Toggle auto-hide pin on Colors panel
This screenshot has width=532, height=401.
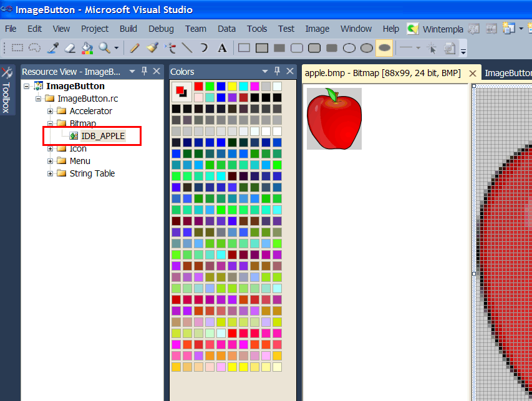click(277, 71)
